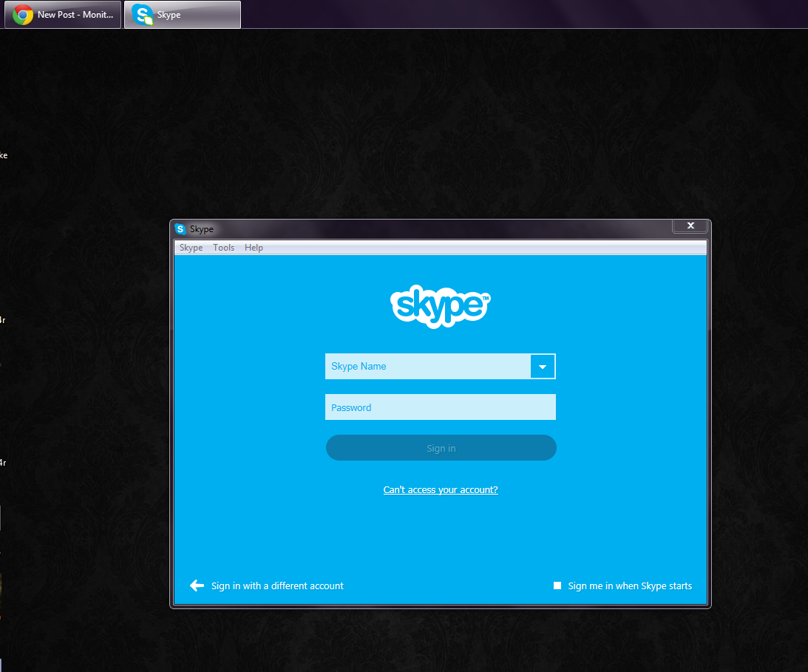Click the Skype logo in the sign-in window
The height and width of the screenshot is (672, 808).
coord(441,306)
